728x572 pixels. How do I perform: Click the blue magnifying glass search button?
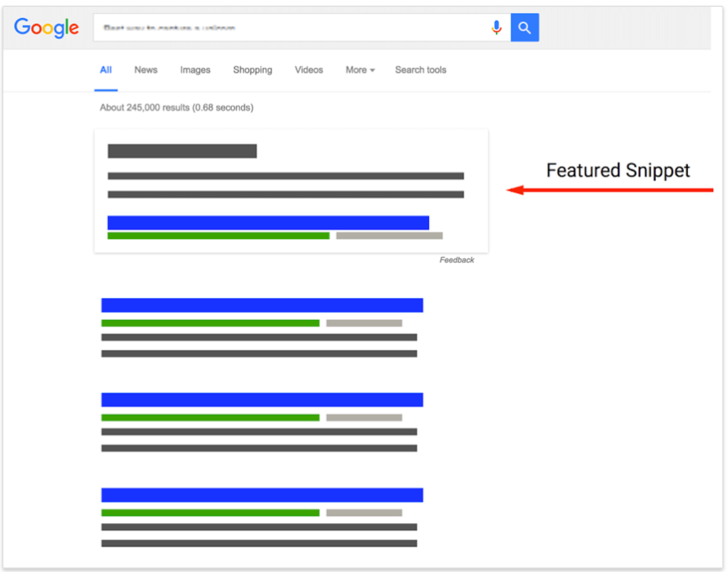pos(524,27)
